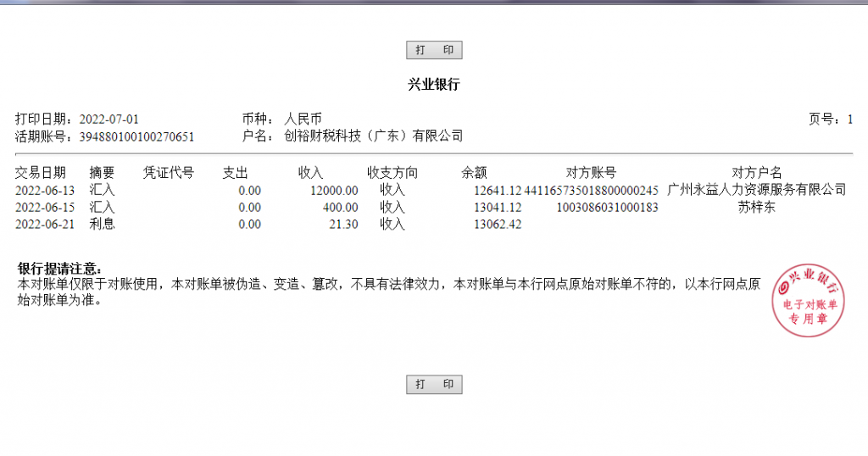Select interest income 21.30
The width and height of the screenshot is (868, 456).
344,224
